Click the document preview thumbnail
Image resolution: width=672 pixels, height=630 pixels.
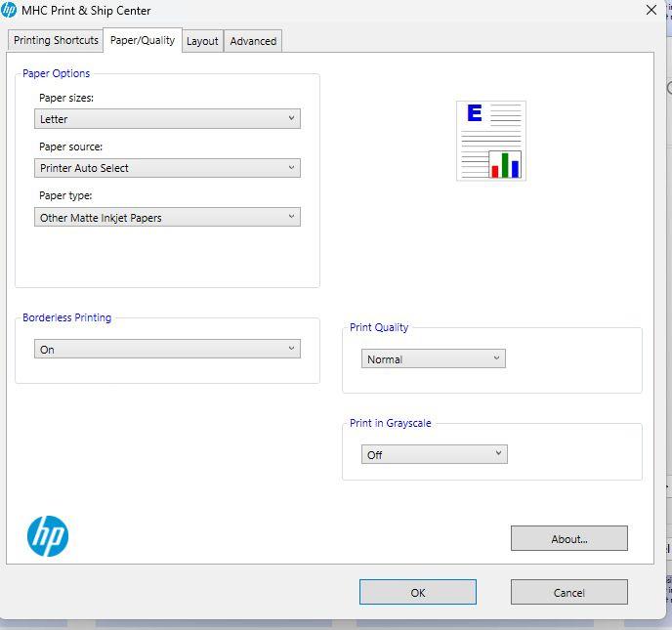point(491,141)
